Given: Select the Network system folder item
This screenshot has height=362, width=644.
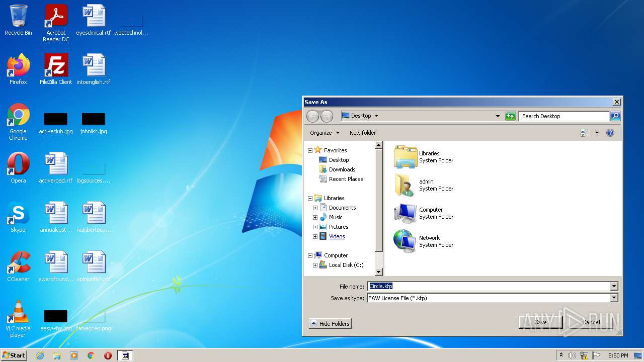Looking at the screenshot, I should coord(424,241).
